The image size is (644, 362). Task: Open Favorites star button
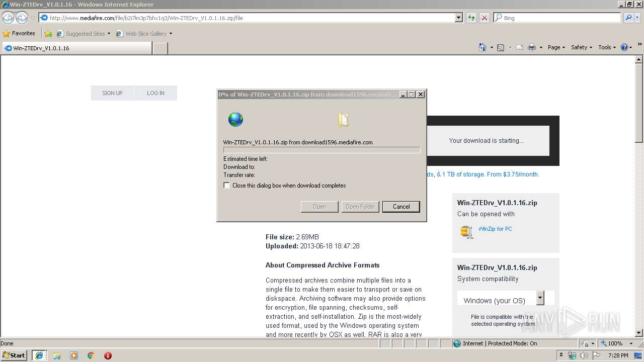click(x=19, y=33)
